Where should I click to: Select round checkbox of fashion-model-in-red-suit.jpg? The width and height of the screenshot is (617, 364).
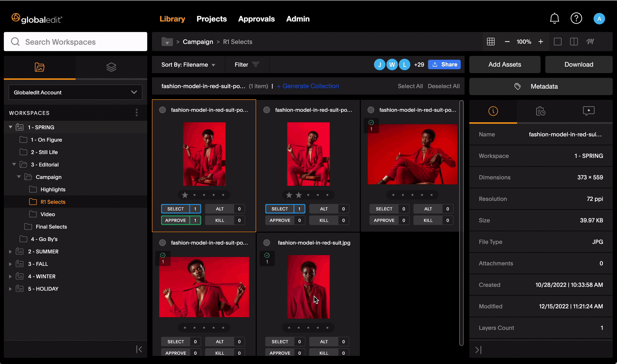266,243
